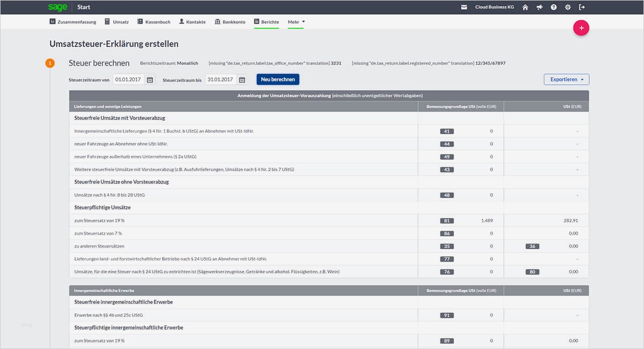644x349 pixels.
Task: Open the Kassenbuch tab
Action: (153, 22)
